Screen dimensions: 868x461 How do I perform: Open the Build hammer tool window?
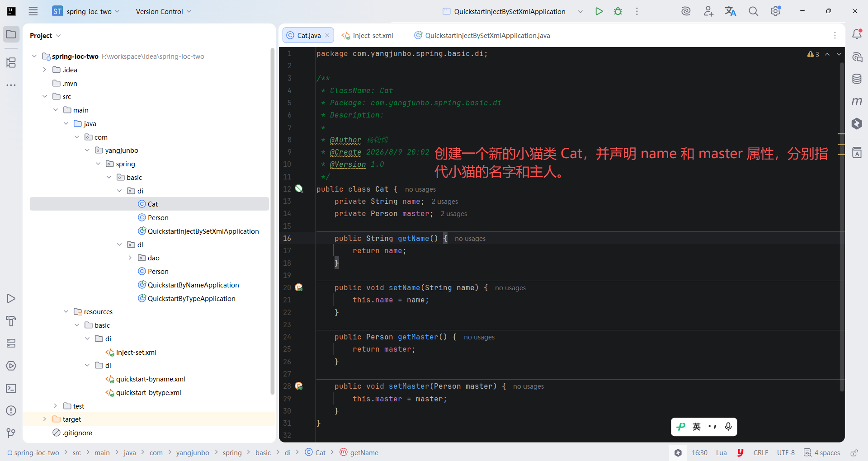tap(11, 321)
